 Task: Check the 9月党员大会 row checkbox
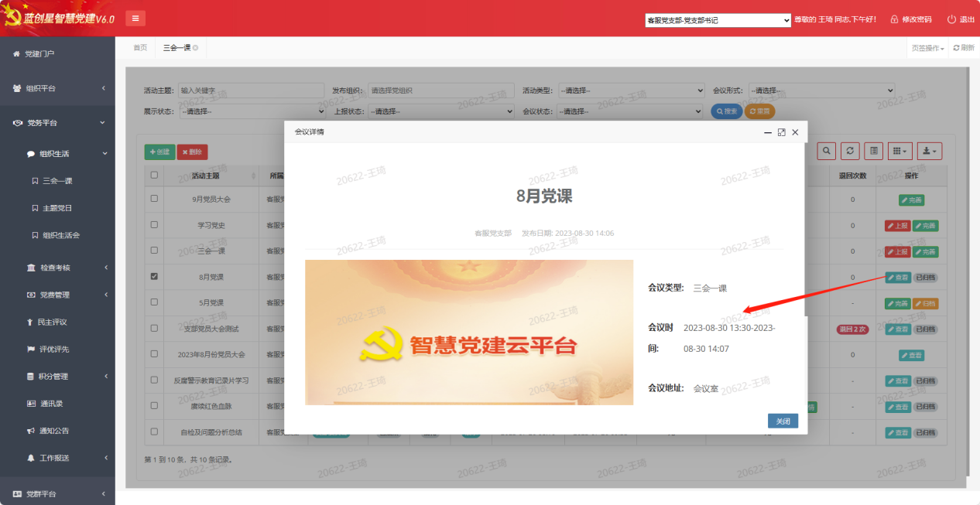pos(154,199)
